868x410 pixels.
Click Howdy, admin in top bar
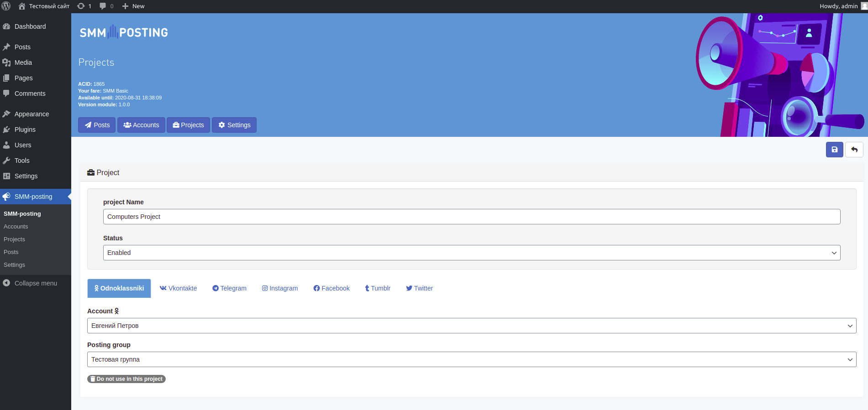coord(839,6)
